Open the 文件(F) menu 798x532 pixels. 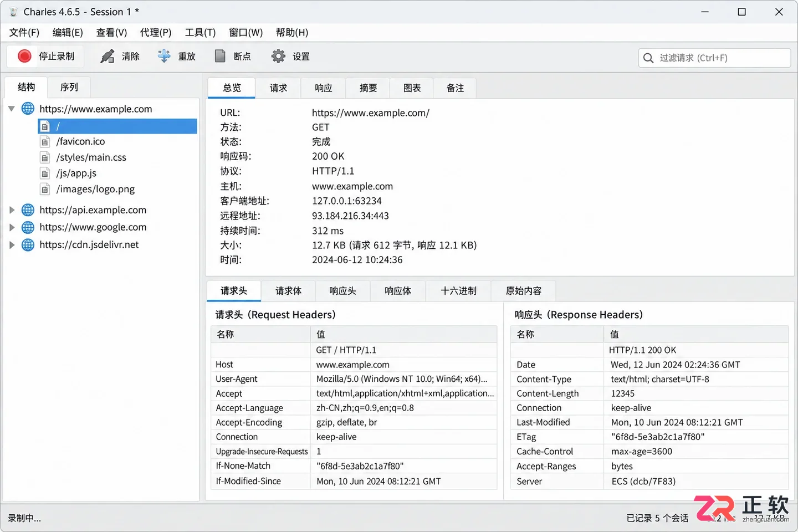pyautogui.click(x=24, y=33)
